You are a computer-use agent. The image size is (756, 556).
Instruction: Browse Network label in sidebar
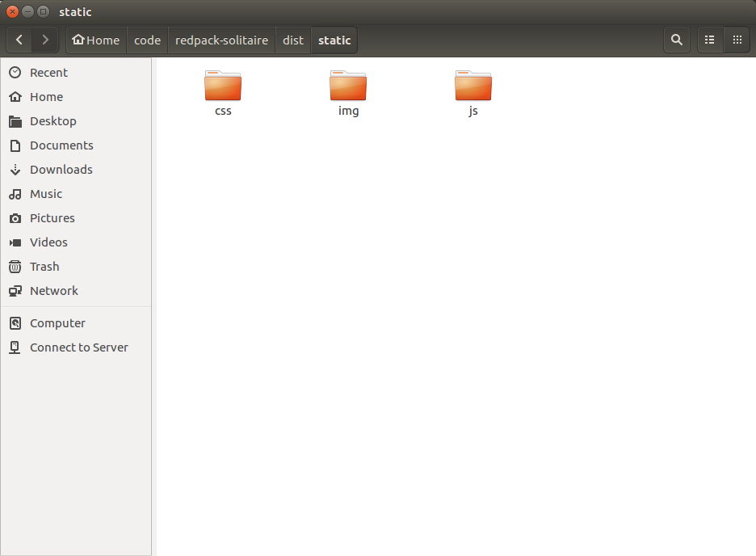[x=54, y=291]
